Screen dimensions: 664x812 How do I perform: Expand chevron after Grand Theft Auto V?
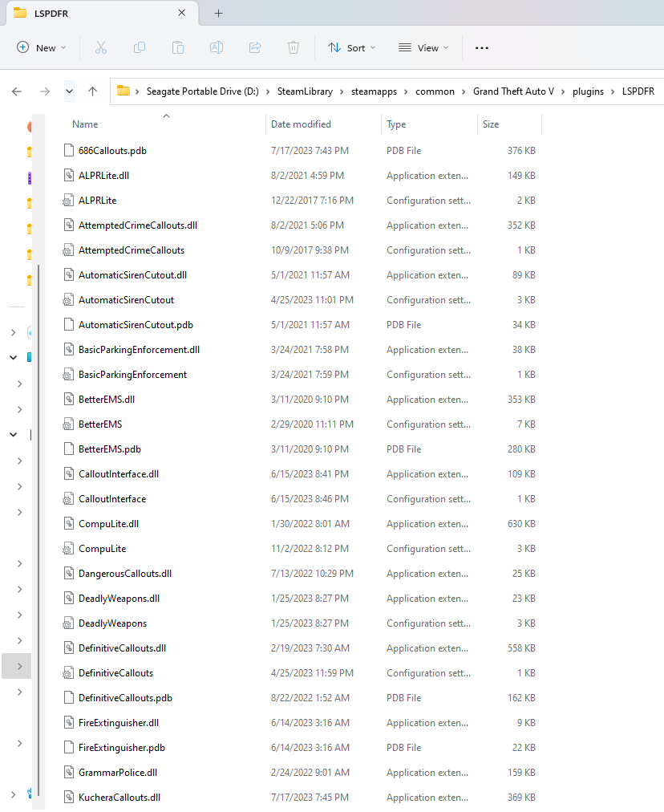[x=563, y=91]
